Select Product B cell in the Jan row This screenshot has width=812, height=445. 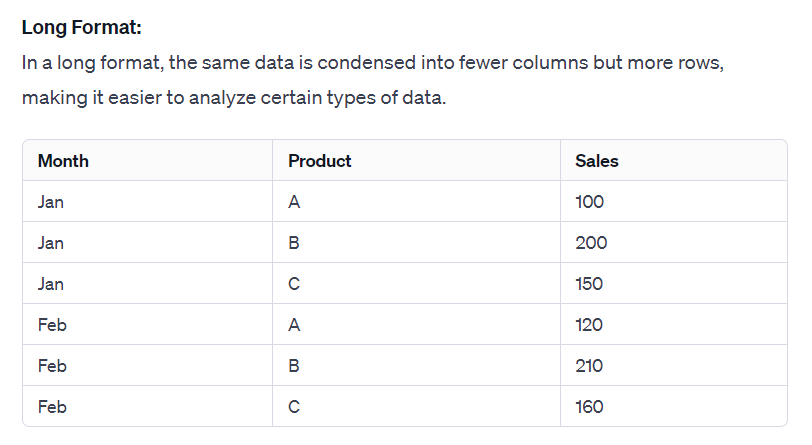294,243
